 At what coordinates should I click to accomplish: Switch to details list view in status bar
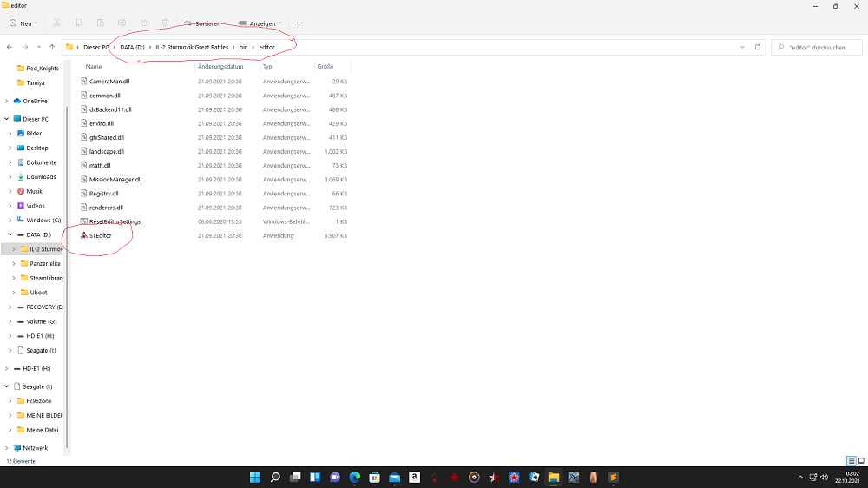pyautogui.click(x=851, y=461)
